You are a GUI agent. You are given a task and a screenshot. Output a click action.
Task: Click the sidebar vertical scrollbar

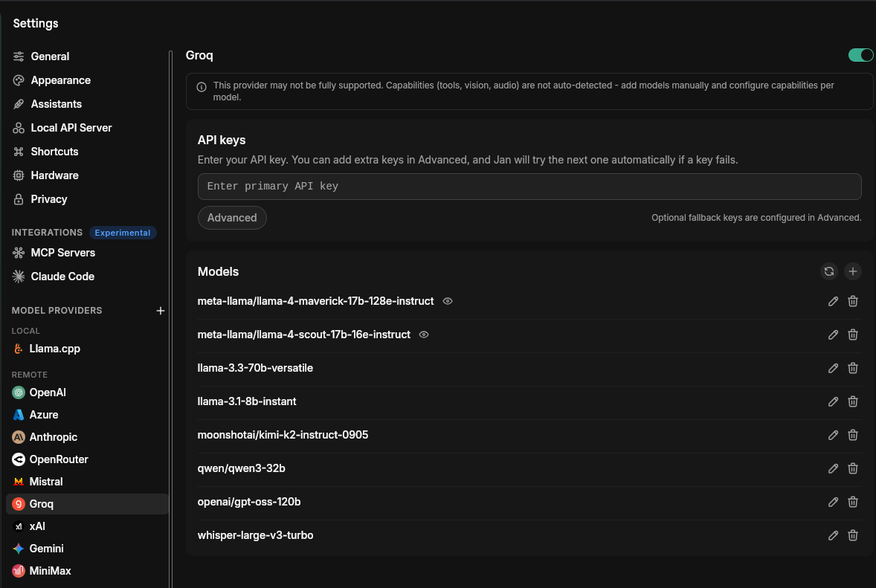pos(170,318)
